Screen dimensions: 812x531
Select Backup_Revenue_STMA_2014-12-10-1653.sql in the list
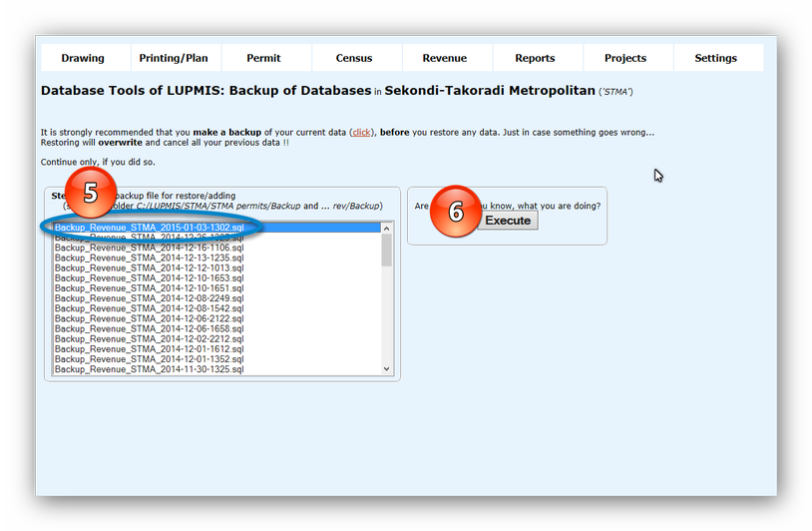217,278
